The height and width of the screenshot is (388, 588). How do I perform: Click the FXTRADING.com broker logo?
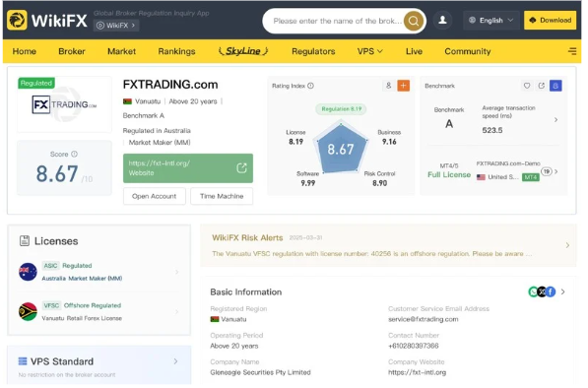pyautogui.click(x=64, y=104)
